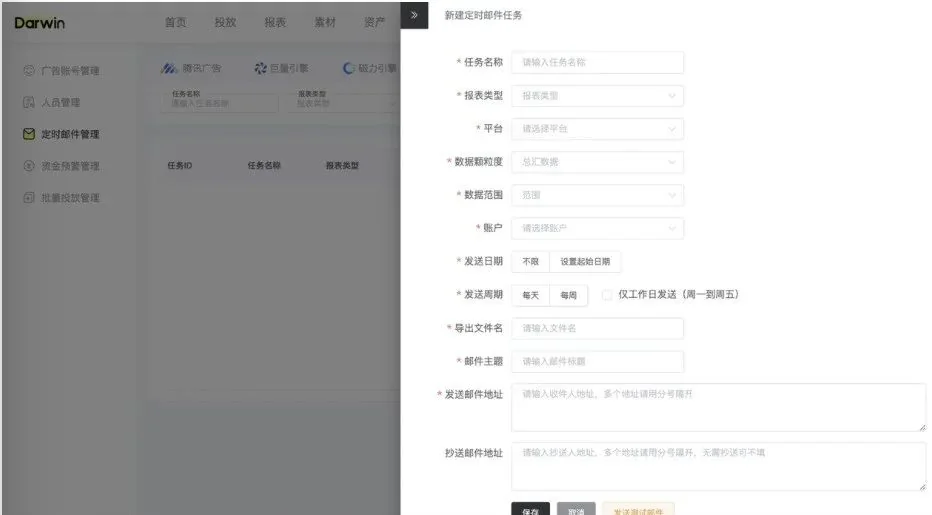
Task: Open the 报表类型 dropdown in the form
Action: (x=597, y=96)
